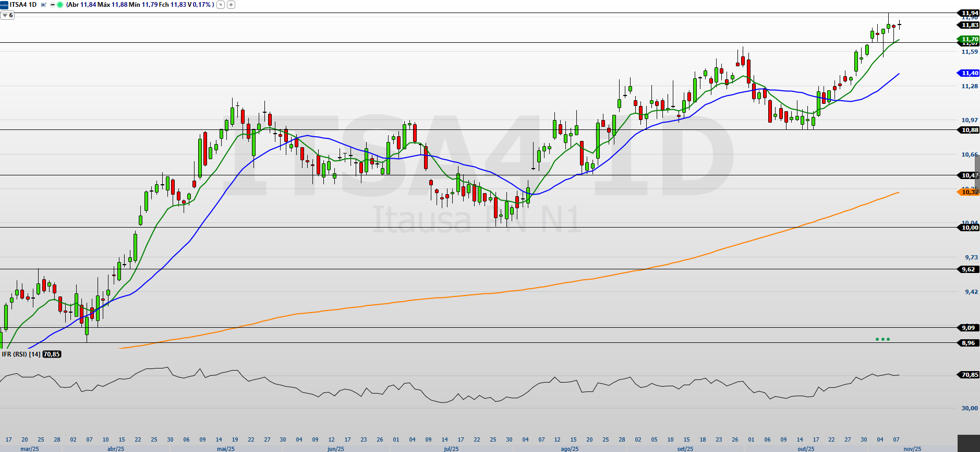
Task: Toggle the green status circle in the header
Action: pos(59,5)
